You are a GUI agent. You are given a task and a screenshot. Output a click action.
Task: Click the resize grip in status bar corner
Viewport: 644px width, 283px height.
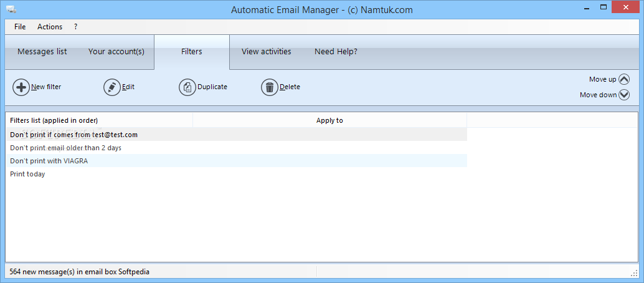(x=634, y=273)
